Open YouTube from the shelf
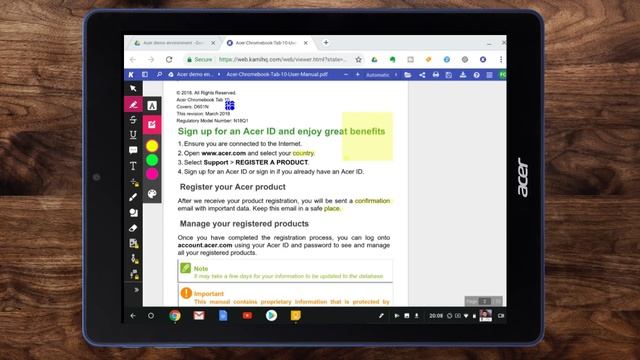This screenshot has height=360, width=640. (247, 316)
